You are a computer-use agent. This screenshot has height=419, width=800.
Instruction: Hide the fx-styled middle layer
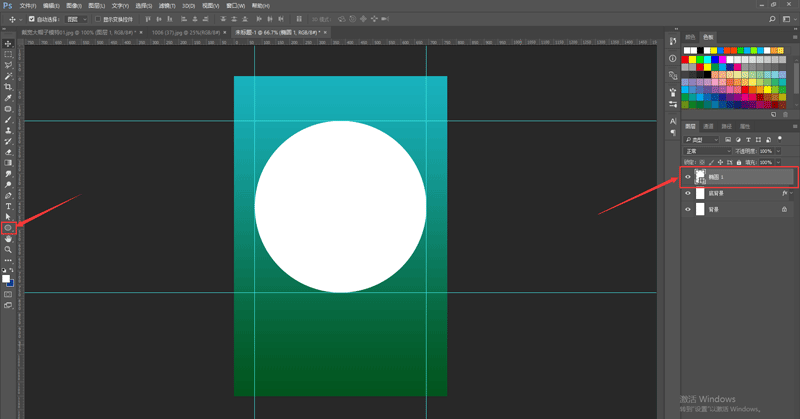688,193
